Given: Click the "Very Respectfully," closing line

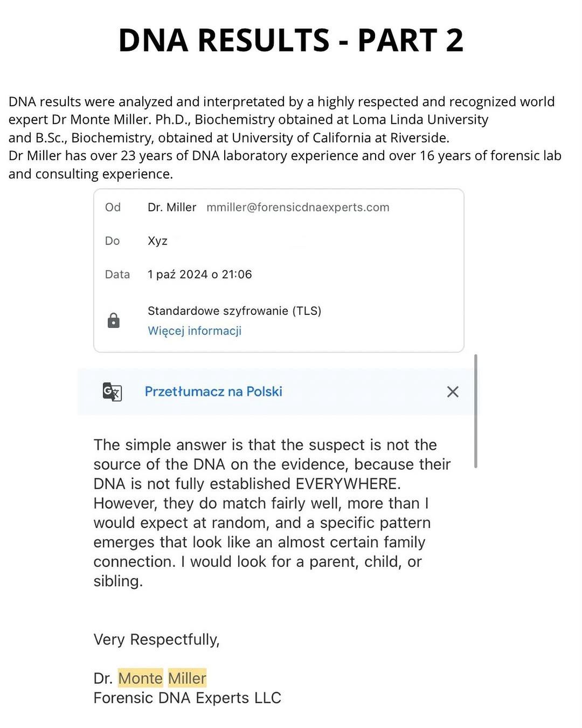Looking at the screenshot, I should click(x=156, y=639).
